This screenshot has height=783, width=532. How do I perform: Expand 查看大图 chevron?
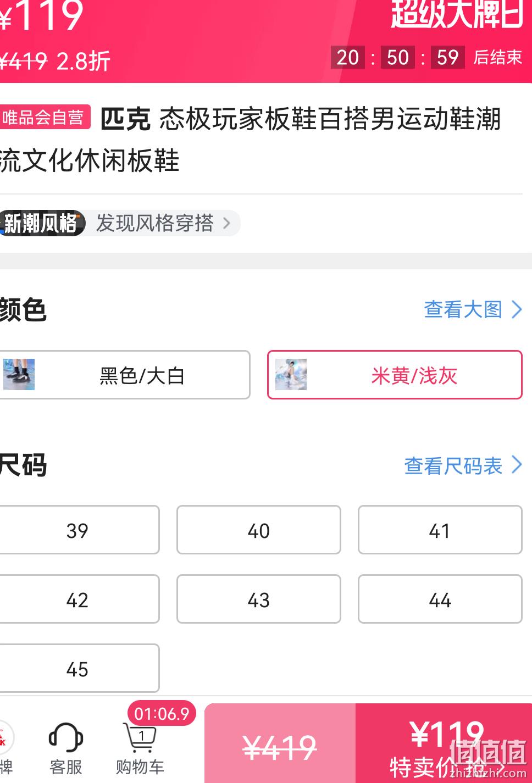point(517,309)
